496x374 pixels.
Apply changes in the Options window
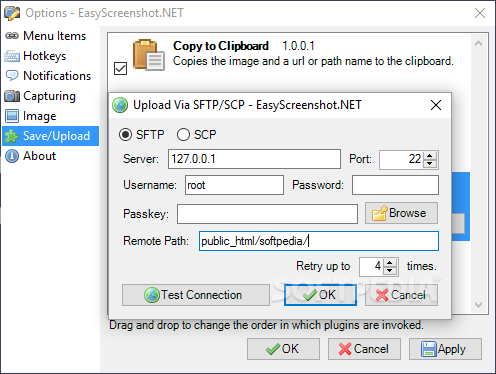click(x=445, y=349)
